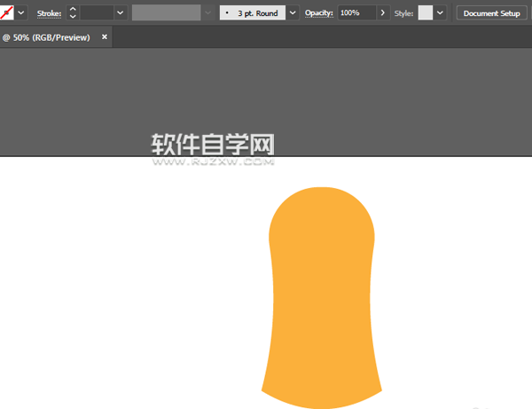Open the dropdown beside the stroke color swatch
This screenshot has width=532, height=409.
(x=21, y=13)
